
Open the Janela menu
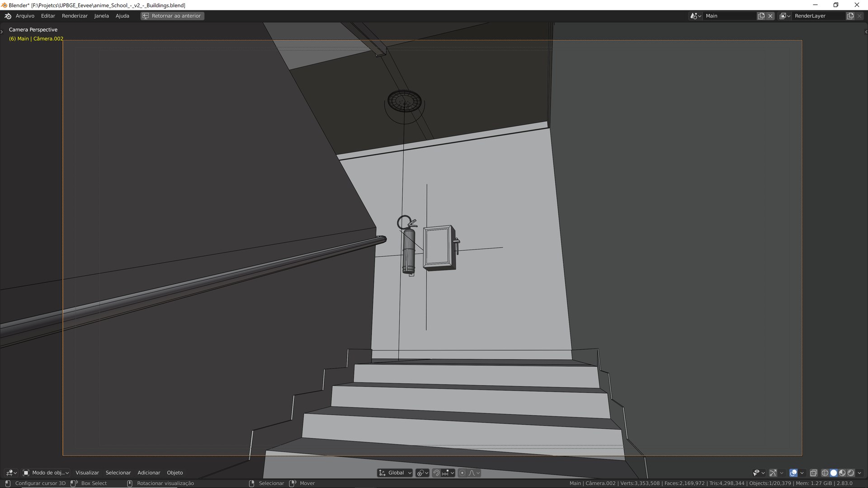click(x=101, y=16)
